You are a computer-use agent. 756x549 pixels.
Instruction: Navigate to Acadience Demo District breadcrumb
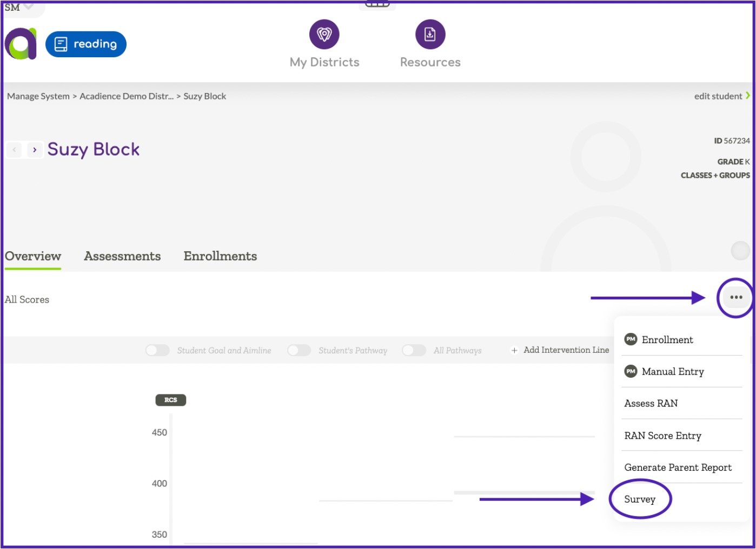pos(127,96)
